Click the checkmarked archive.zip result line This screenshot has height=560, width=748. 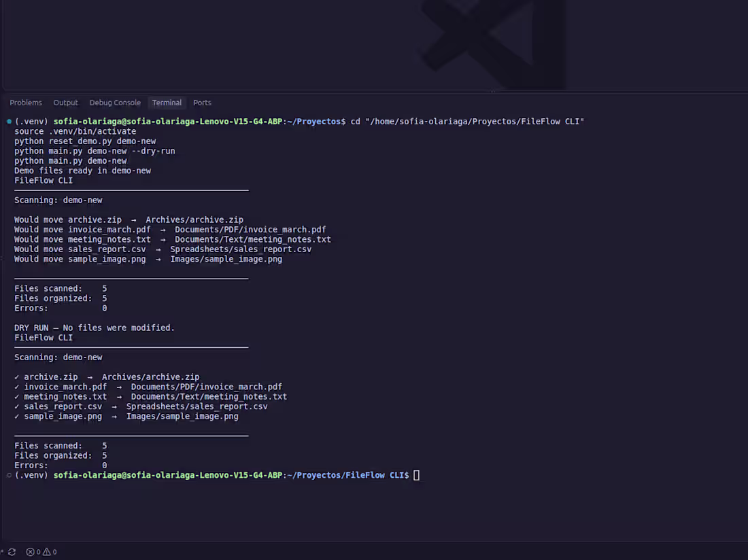(107, 377)
